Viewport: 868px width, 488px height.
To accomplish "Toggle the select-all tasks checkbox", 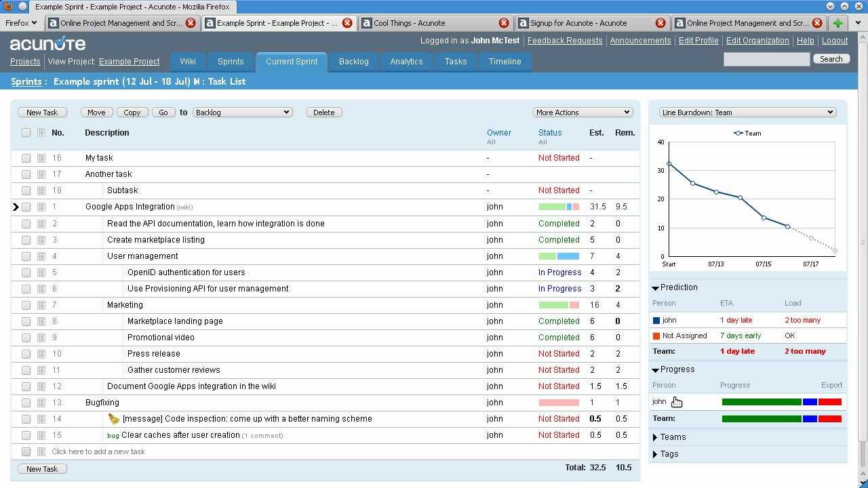I will (26, 133).
